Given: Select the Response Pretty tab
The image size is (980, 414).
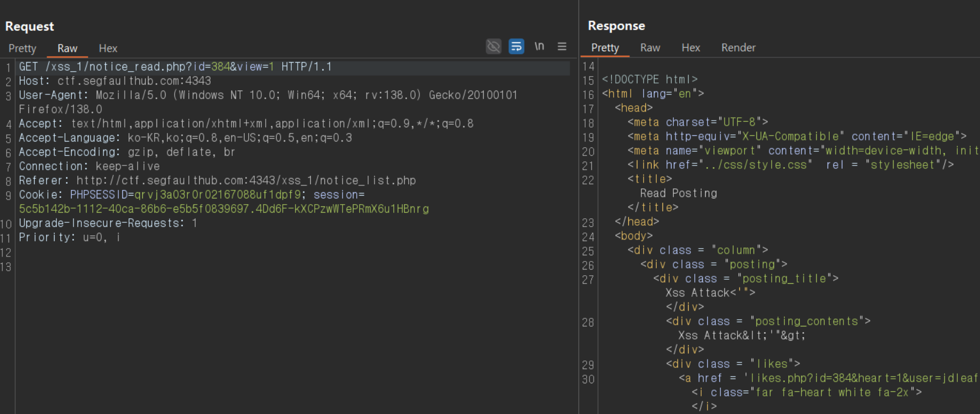Looking at the screenshot, I should pyautogui.click(x=605, y=48).
